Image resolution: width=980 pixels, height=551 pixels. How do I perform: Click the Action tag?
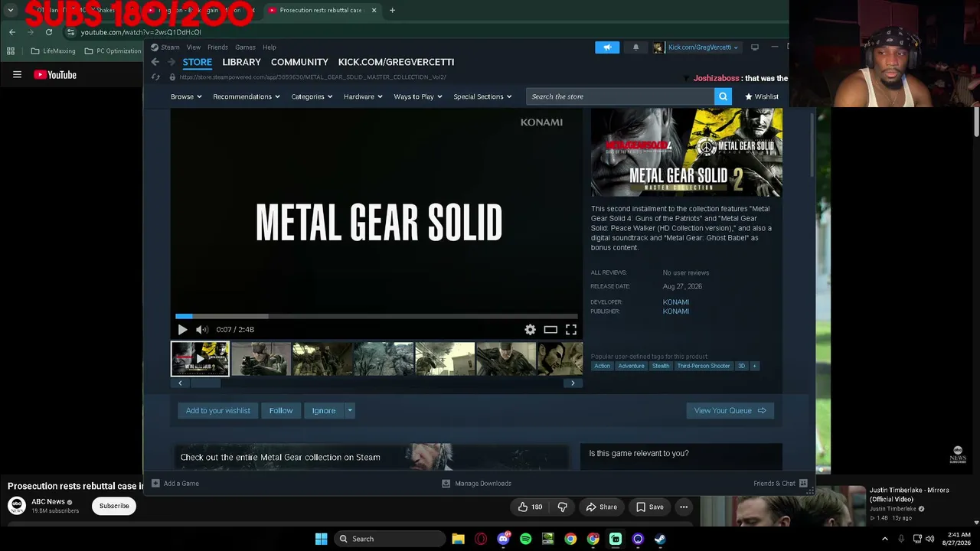(603, 367)
